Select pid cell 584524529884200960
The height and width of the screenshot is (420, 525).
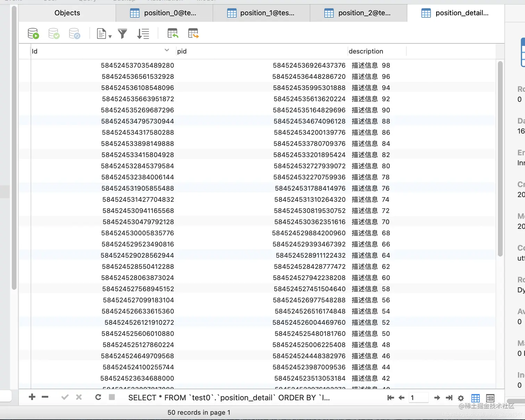point(262,233)
